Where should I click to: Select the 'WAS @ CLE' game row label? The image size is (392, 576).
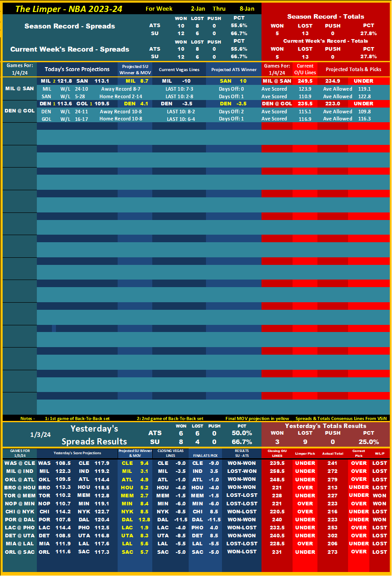pyautogui.click(x=19, y=463)
